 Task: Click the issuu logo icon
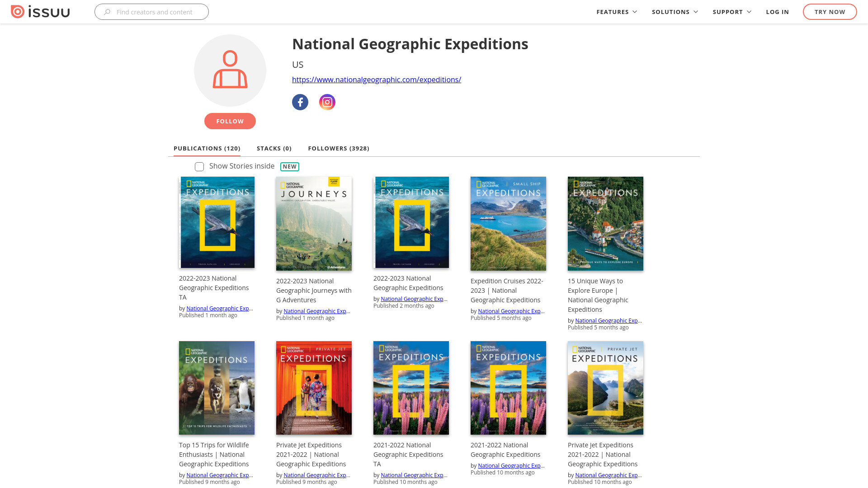tap(17, 12)
